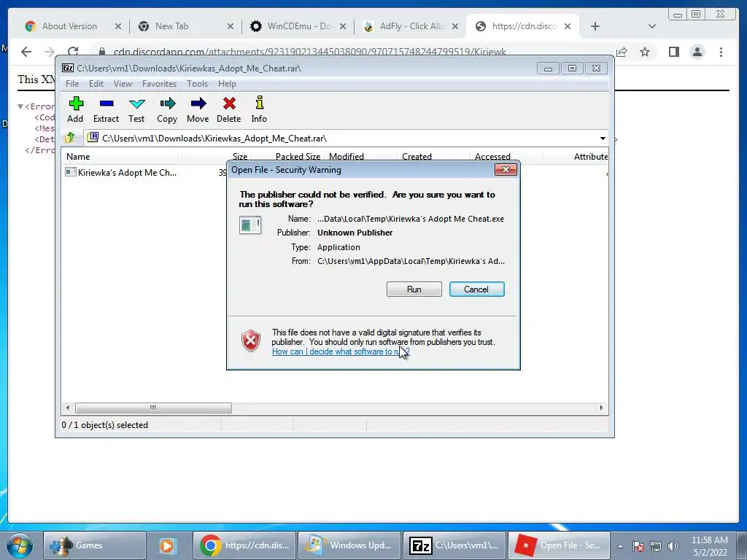Open 'How can I decide what software' link
Image resolution: width=747 pixels, height=560 pixels.
pos(341,351)
